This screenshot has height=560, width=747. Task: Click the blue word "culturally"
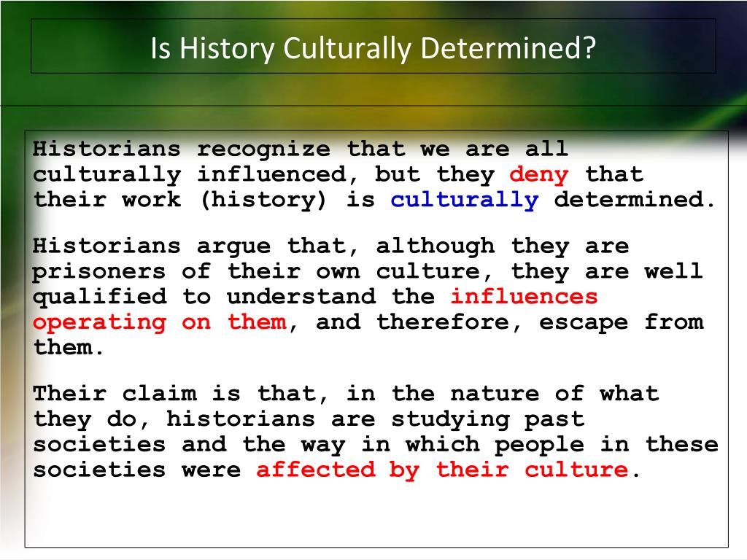465,200
